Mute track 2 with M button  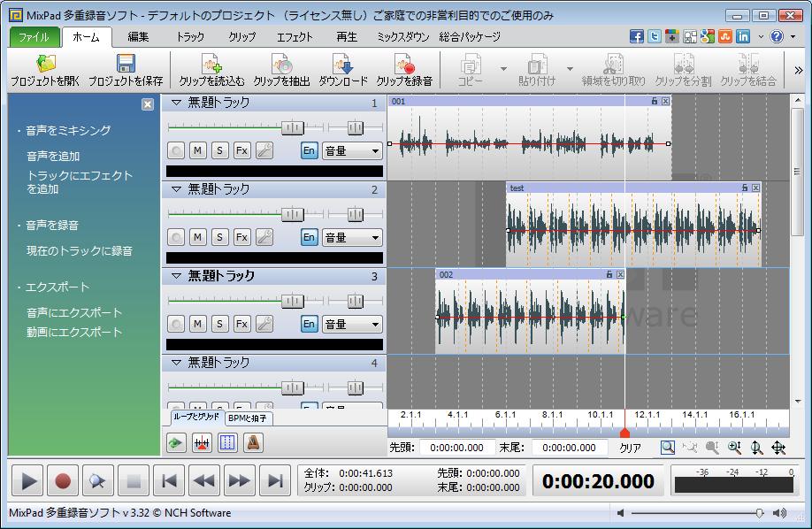[197, 237]
